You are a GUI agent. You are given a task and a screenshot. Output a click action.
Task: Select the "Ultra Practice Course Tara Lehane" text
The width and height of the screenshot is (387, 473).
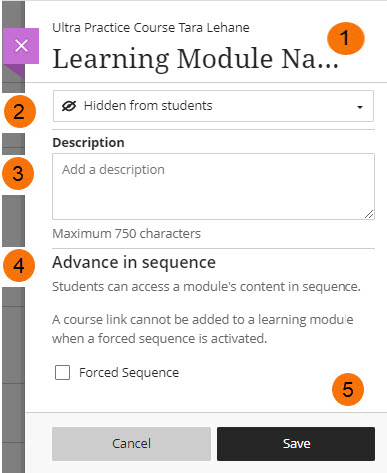151,28
